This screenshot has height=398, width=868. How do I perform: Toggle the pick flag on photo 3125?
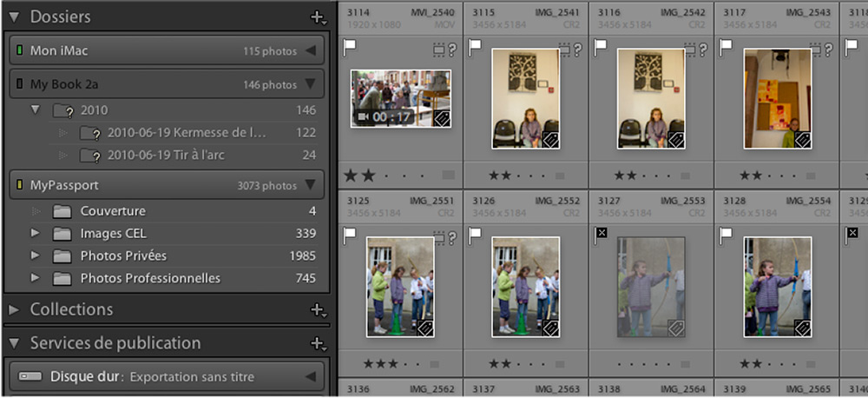(349, 236)
